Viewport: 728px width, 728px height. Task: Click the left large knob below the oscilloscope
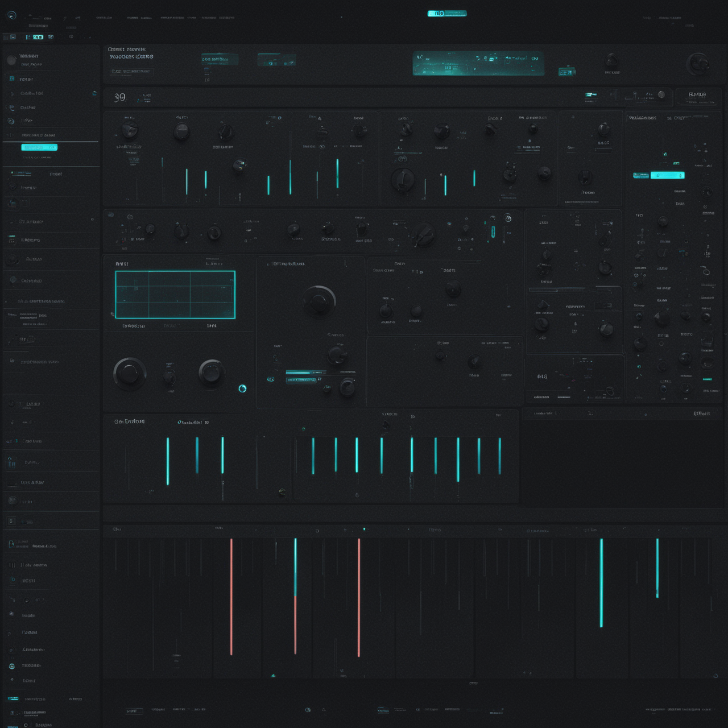tap(130, 374)
